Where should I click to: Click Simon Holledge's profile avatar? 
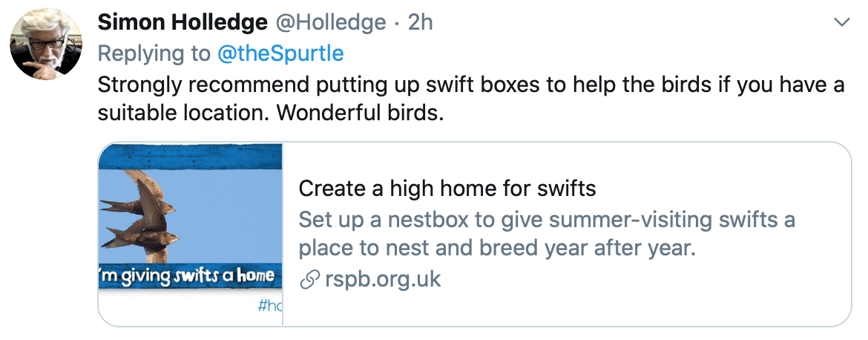[45, 44]
